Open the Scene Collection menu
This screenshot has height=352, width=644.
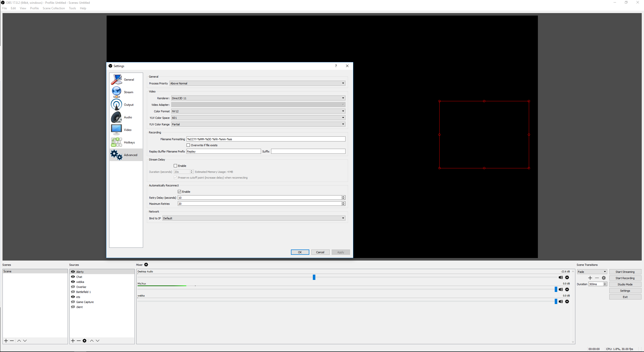[54, 8]
